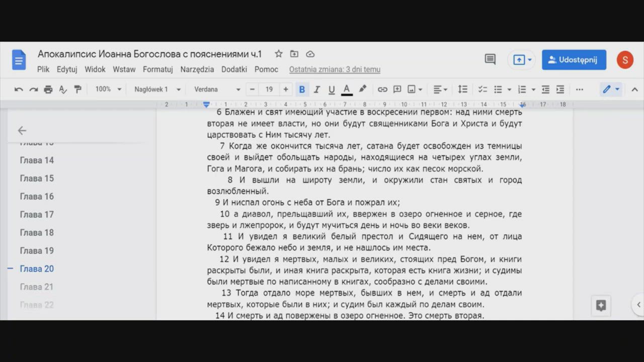Open the Verdana font dropdown

click(217, 89)
